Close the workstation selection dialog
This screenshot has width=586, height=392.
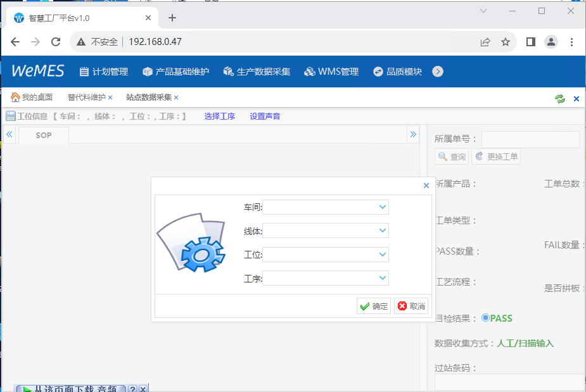pos(426,186)
